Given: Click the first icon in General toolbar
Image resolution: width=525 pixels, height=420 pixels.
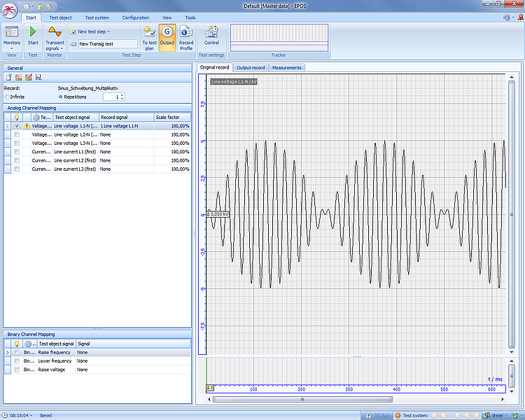Looking at the screenshot, I should [9, 77].
